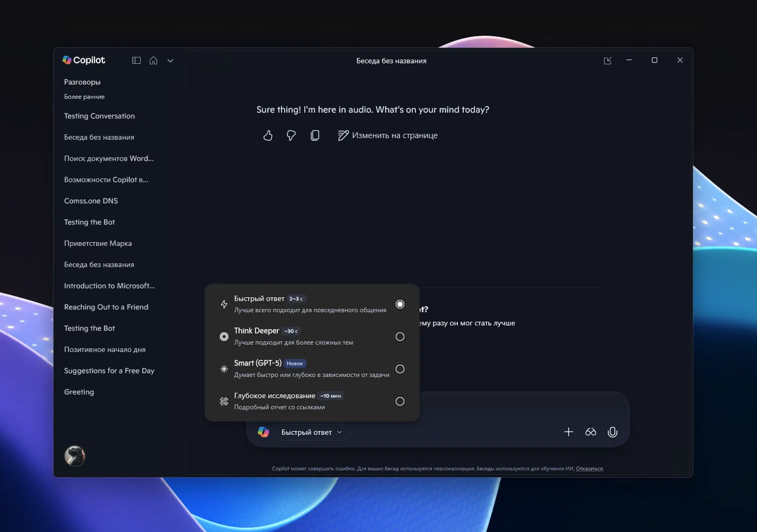
Task: Copy the response text
Action: pos(315,135)
